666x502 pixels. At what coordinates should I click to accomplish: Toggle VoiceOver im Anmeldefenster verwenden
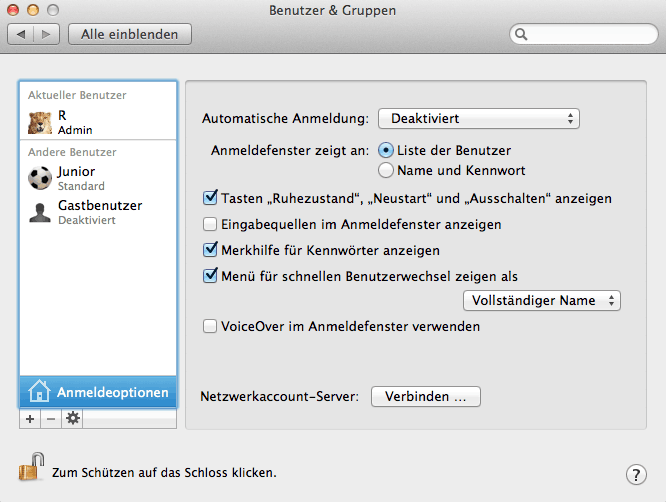coord(211,326)
